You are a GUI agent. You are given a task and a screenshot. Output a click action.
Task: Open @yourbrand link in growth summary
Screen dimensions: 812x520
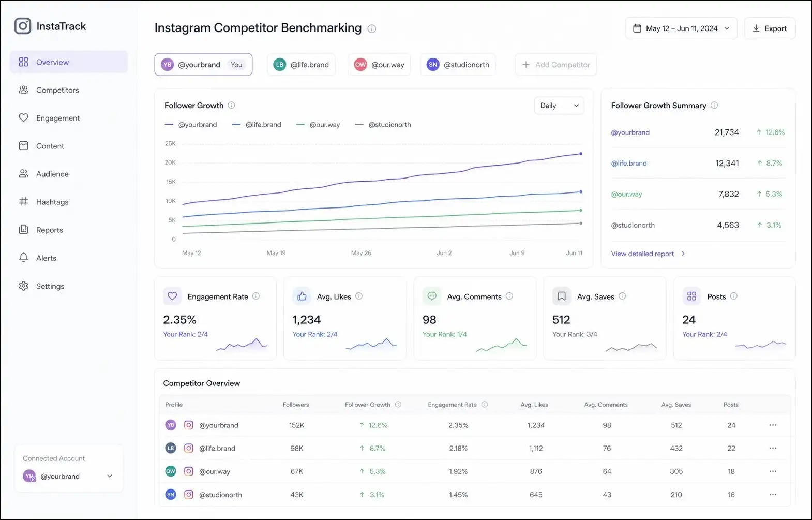pyautogui.click(x=630, y=132)
